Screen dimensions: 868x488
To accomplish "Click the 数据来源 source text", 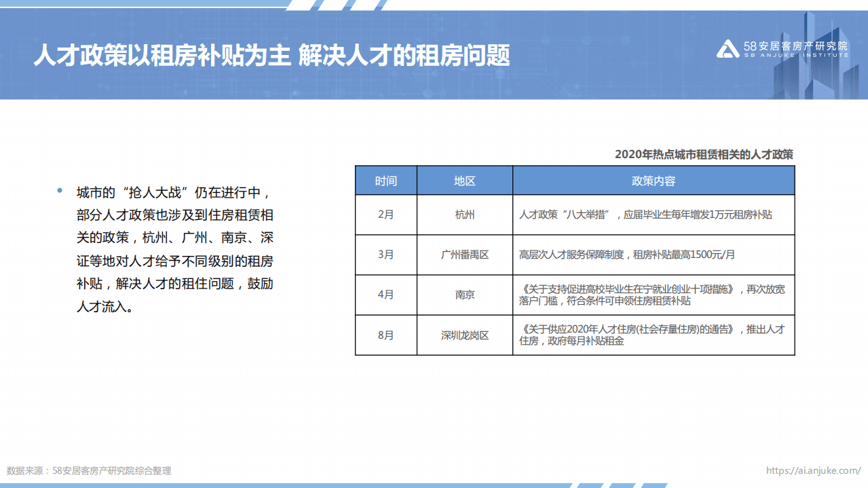I will (x=88, y=469).
